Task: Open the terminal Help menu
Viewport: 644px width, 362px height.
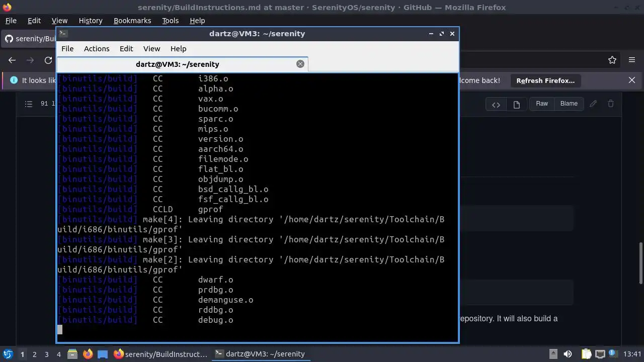Action: [179, 49]
